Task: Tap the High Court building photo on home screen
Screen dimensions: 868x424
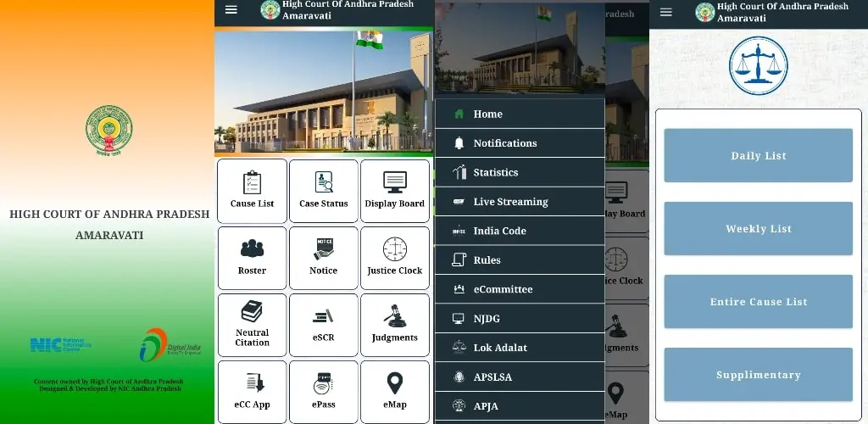Action: point(323,92)
